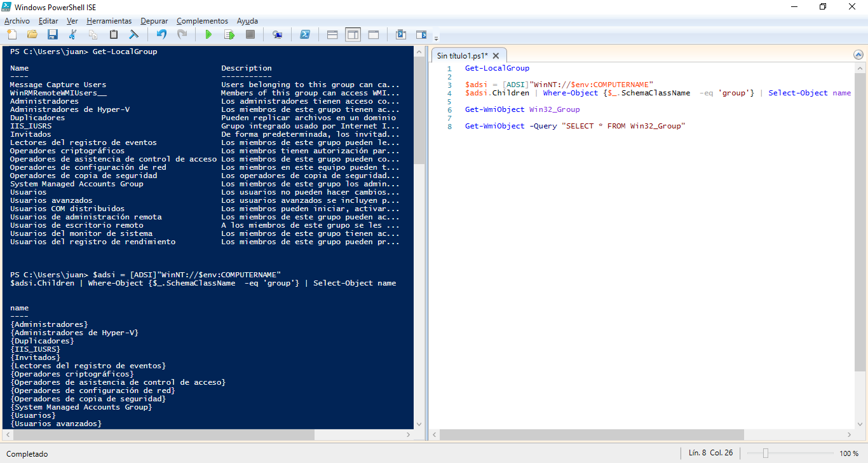Open a new remote PowerShell tab
The height and width of the screenshot is (463, 868).
click(277, 34)
